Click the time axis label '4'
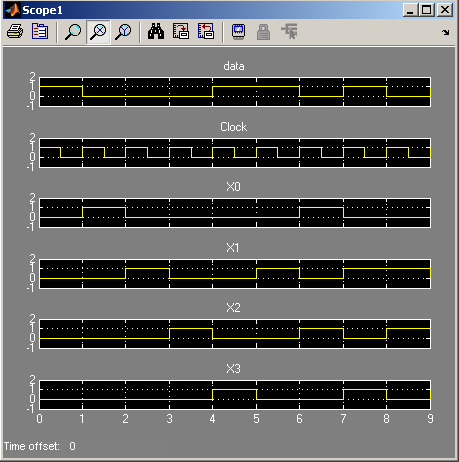This screenshot has height=462, width=459. coord(213,419)
